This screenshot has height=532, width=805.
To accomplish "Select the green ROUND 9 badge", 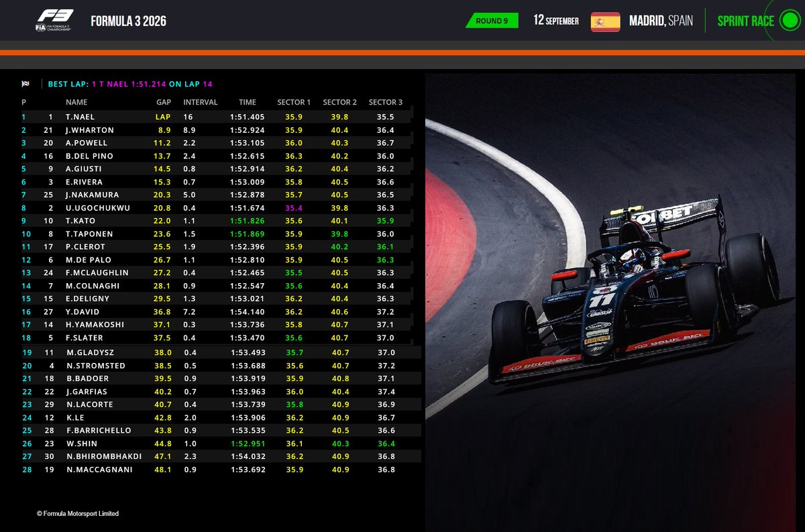I will (x=492, y=21).
